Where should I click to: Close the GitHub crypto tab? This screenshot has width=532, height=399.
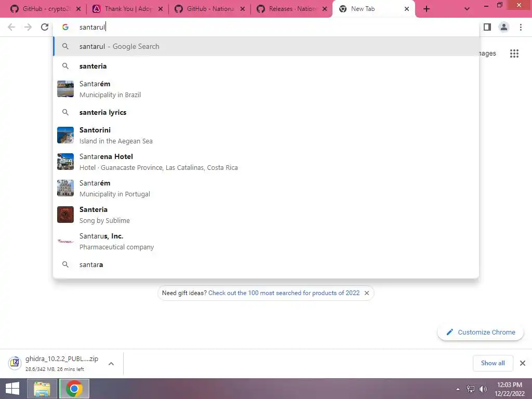pos(78,9)
